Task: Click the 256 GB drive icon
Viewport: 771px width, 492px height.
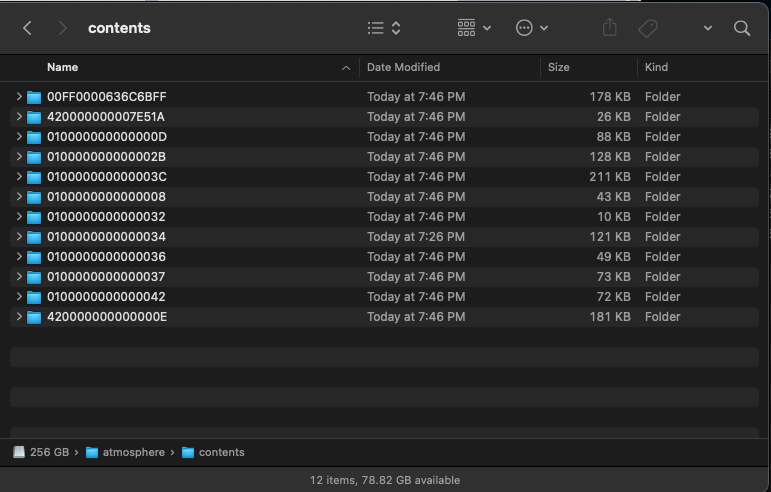Action: pos(19,452)
